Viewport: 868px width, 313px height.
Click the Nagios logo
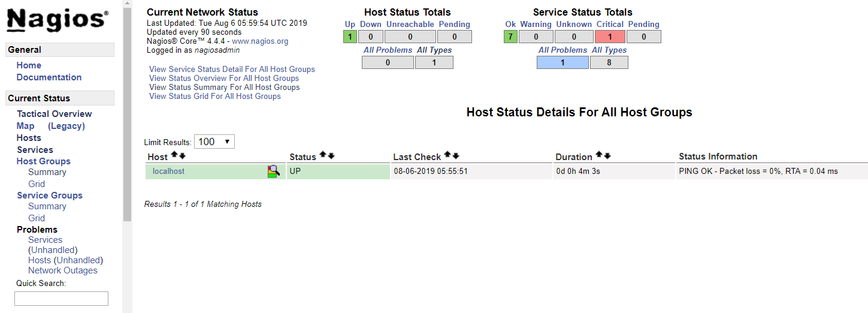[58, 20]
